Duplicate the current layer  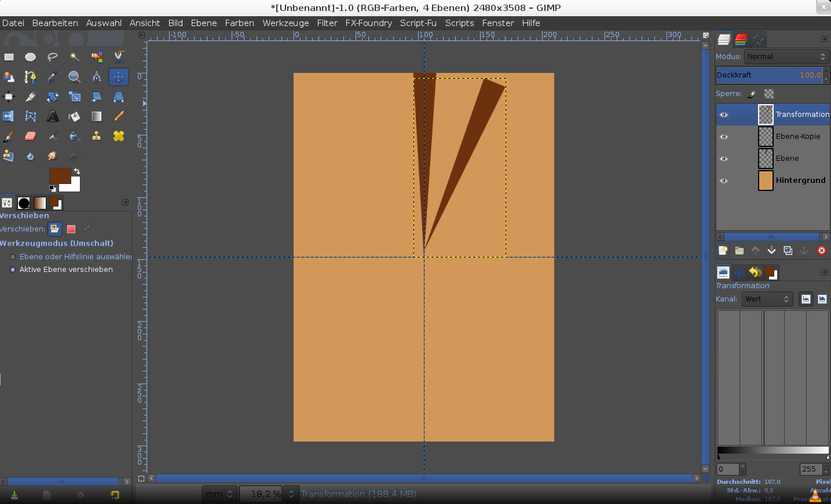(x=788, y=251)
